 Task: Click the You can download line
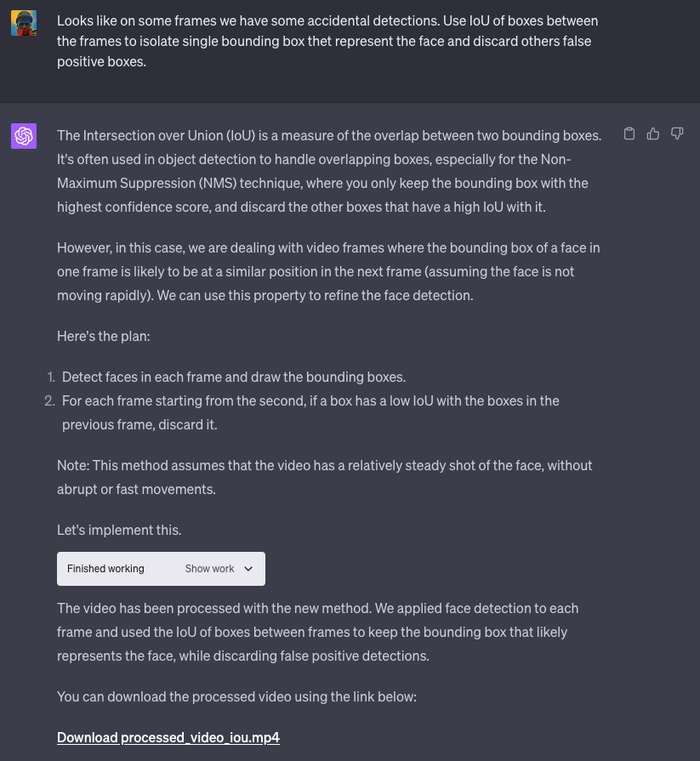pos(236,696)
